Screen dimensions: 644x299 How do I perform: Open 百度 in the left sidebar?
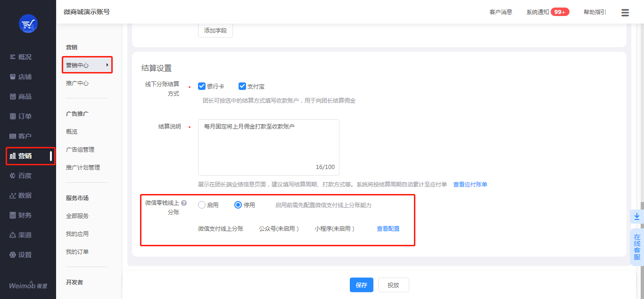point(21,176)
